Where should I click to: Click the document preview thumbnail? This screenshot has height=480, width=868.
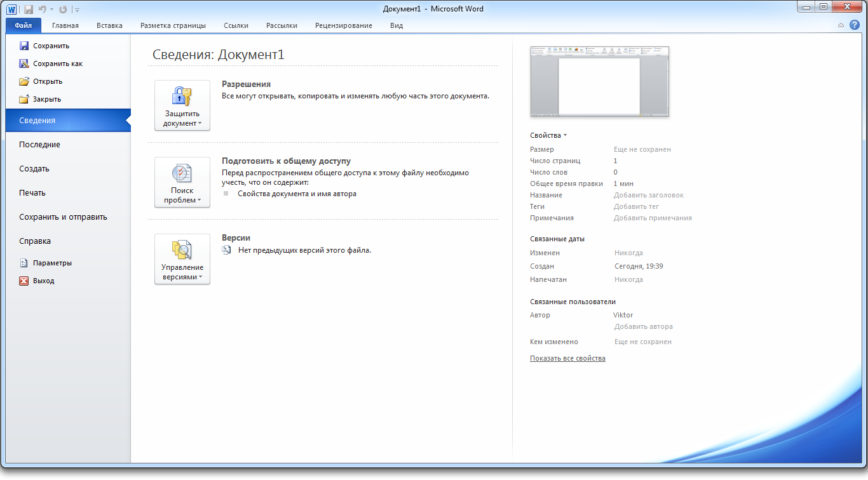point(599,81)
